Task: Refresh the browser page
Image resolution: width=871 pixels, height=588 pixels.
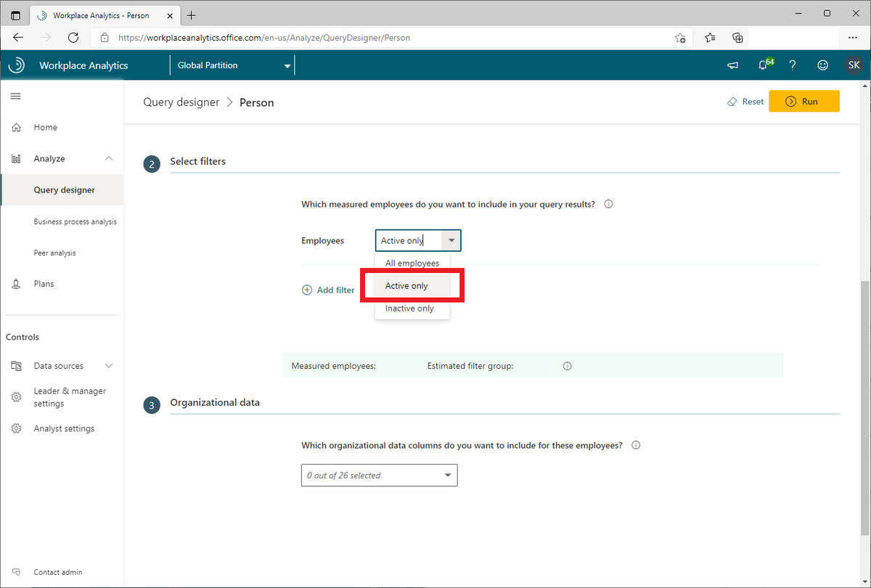Action: 73,38
